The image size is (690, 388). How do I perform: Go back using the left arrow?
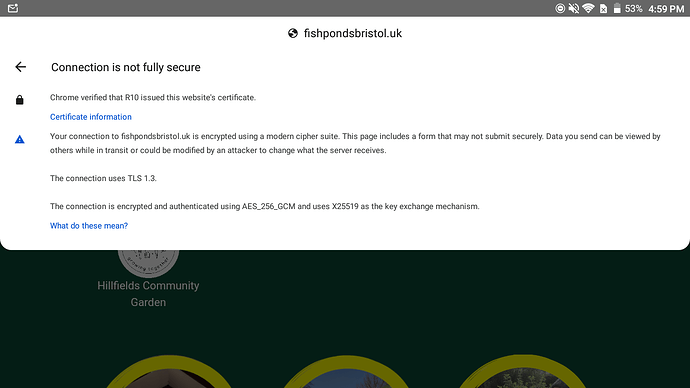(21, 67)
